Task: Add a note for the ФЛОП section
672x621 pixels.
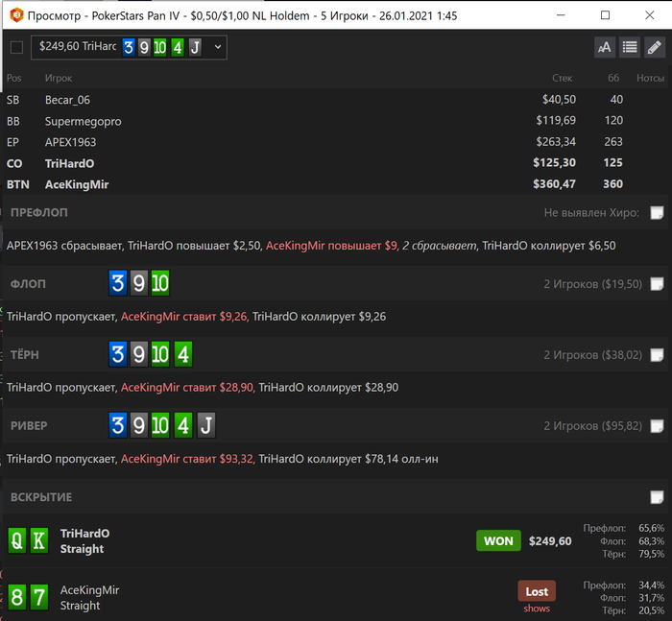Action: (x=657, y=284)
